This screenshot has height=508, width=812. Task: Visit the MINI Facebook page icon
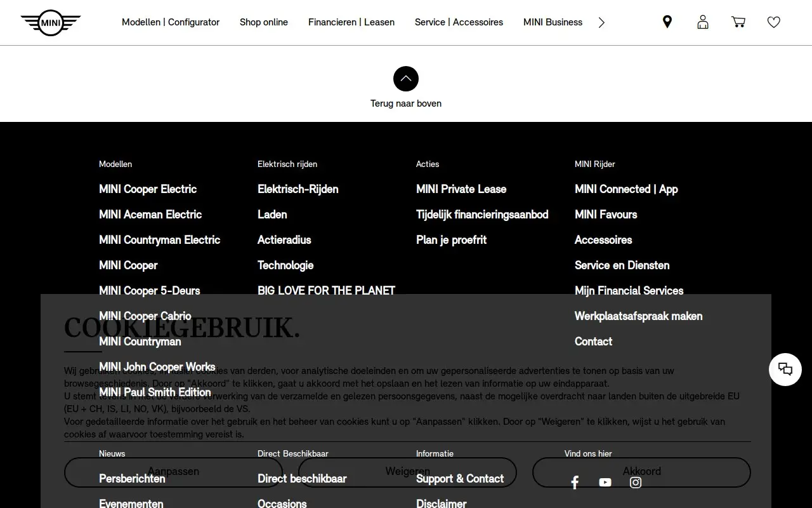coord(575,483)
